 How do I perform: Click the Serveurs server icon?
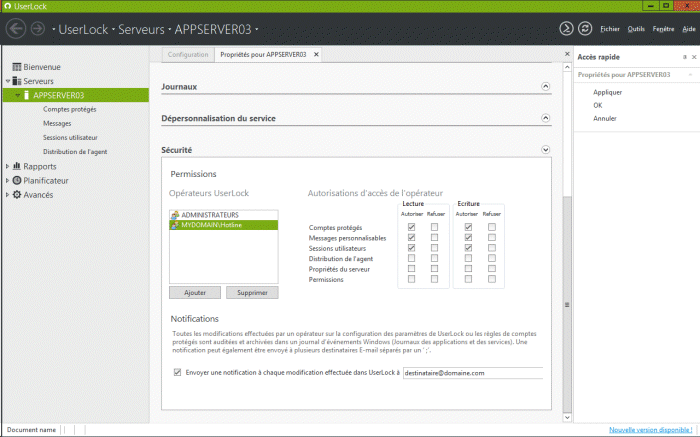tap(17, 81)
